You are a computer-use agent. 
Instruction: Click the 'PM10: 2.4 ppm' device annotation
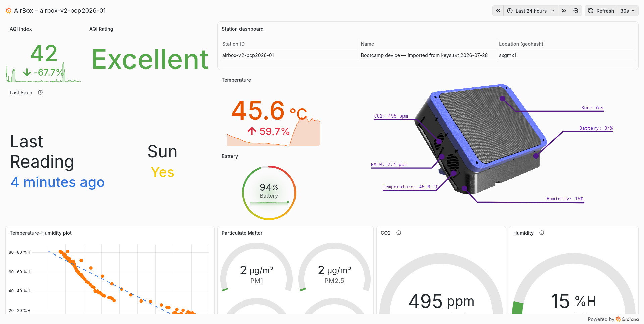pyautogui.click(x=389, y=164)
